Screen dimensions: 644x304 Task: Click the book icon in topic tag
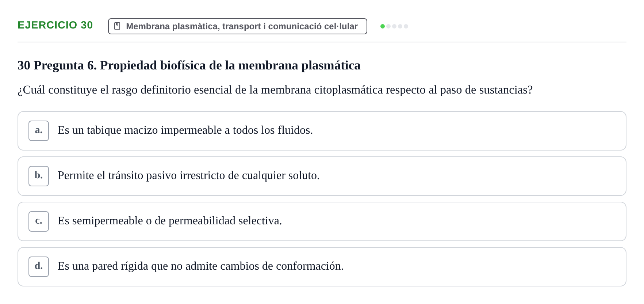tap(117, 26)
